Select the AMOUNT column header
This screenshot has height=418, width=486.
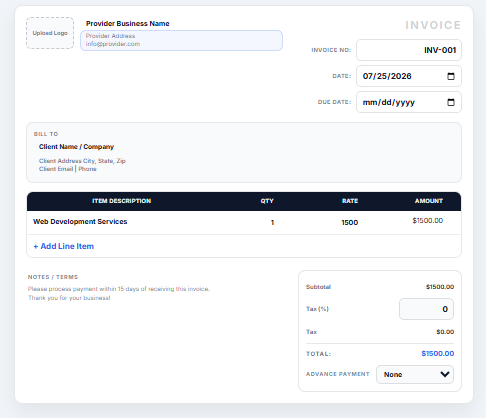pos(429,201)
